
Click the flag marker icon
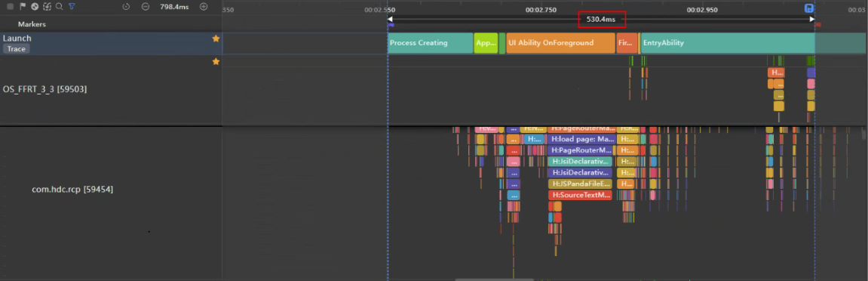(x=23, y=7)
